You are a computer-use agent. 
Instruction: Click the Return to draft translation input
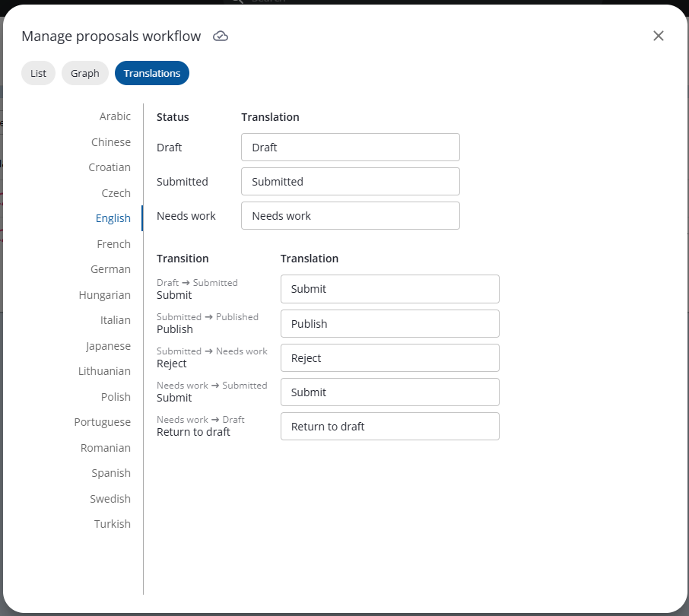coord(389,427)
